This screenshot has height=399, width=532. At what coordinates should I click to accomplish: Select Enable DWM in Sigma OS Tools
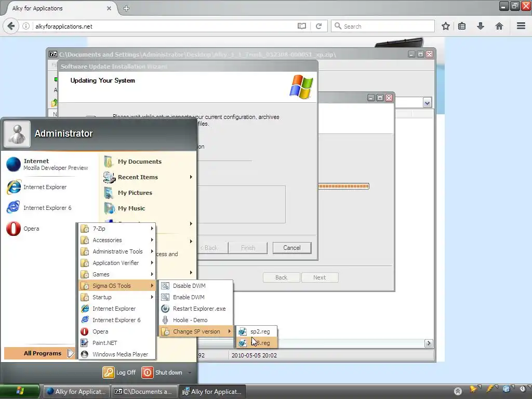[x=196, y=297]
